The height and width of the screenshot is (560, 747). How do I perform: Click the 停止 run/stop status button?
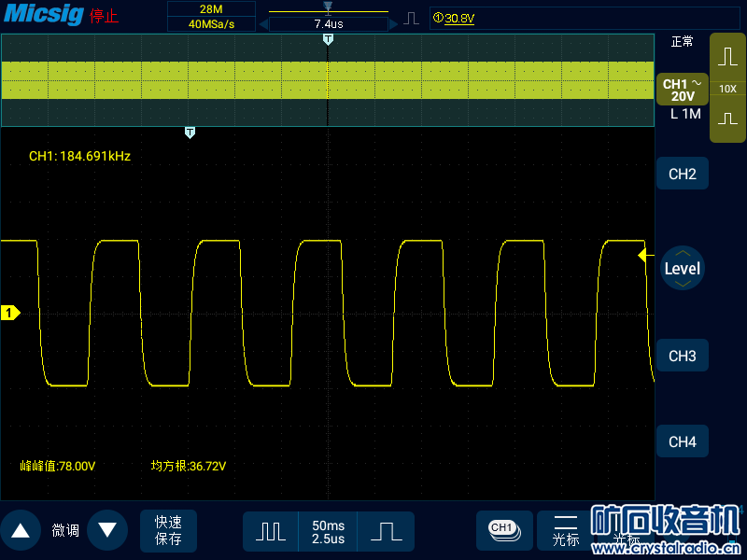coord(104,18)
